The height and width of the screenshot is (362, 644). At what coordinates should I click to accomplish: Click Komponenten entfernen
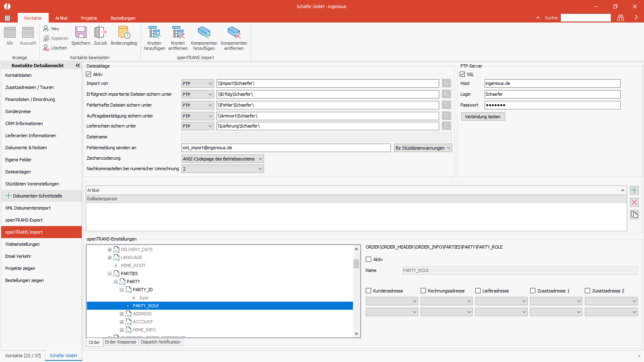pyautogui.click(x=234, y=38)
